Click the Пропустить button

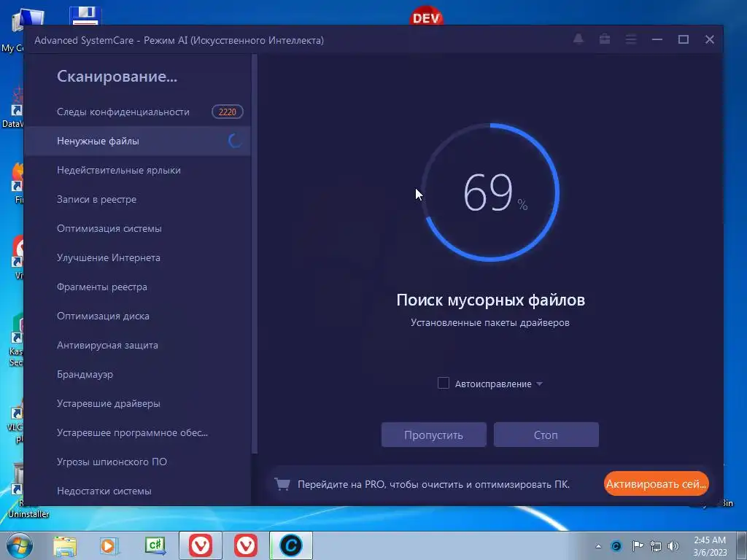click(433, 435)
